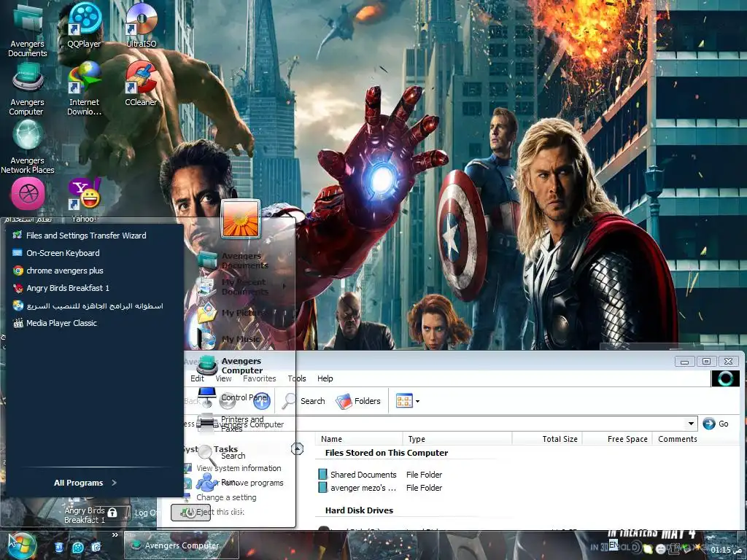Click the smiley face tray icon

(x=660, y=549)
